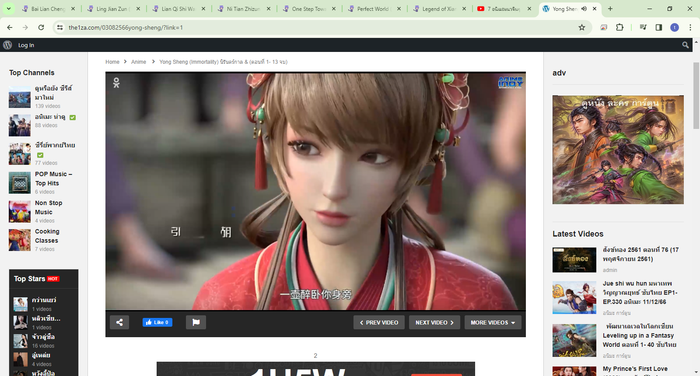The height and width of the screenshot is (376, 700).
Task: Click the first Top Stars avatar
Action: pos(20,304)
